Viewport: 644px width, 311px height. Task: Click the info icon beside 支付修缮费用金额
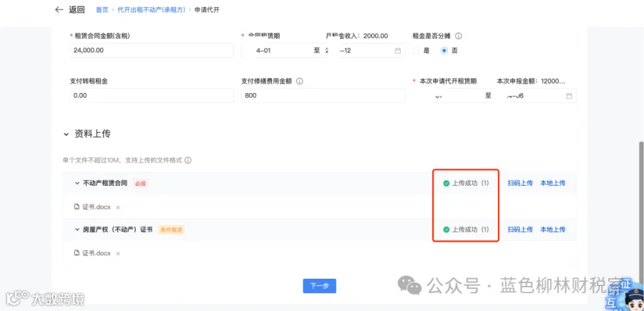click(299, 82)
